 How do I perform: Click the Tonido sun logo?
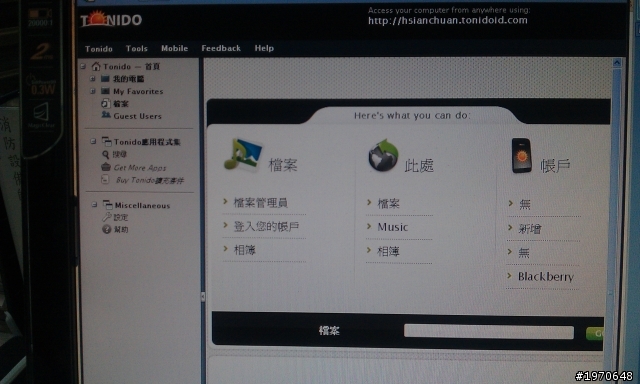111,19
